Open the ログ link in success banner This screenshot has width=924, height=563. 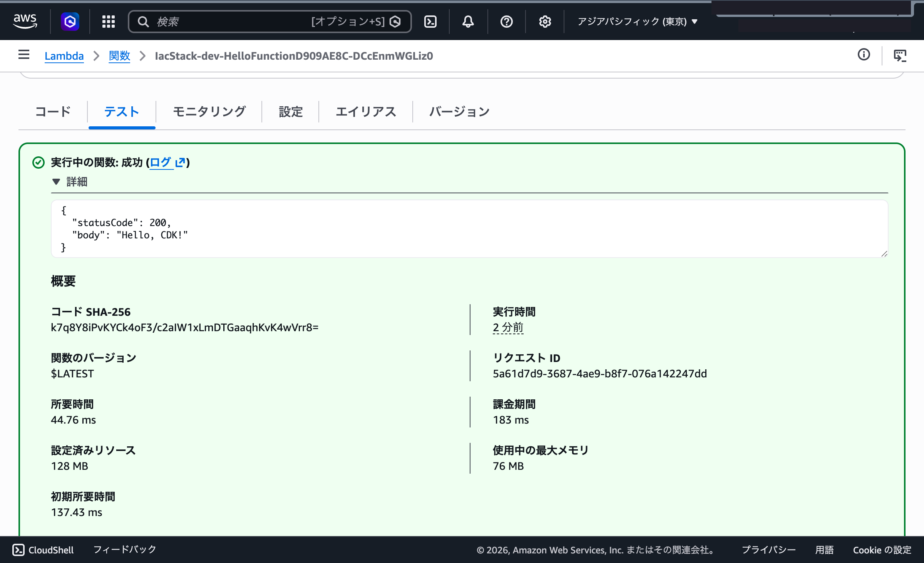coord(161,163)
